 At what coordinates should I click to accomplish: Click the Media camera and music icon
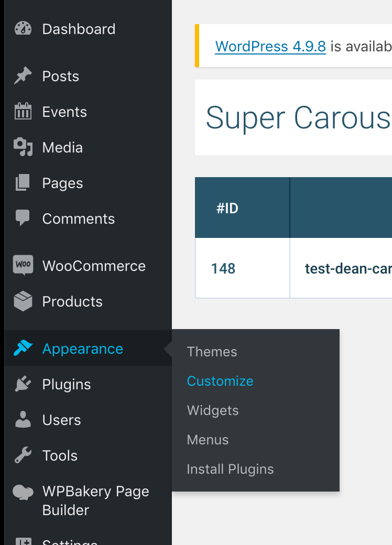[x=23, y=147]
